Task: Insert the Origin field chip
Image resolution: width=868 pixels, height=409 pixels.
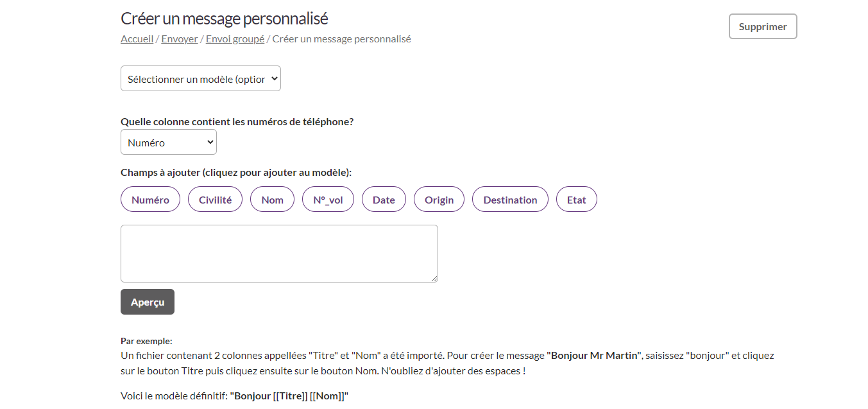Action: (439, 200)
